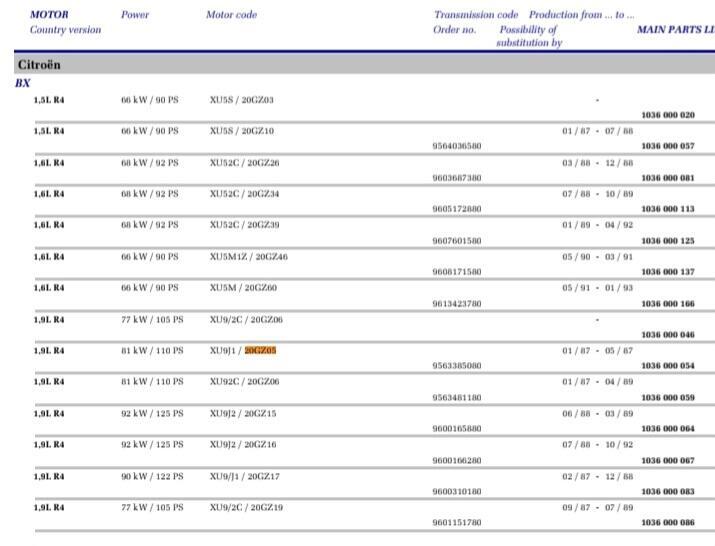
Task: Click order number '9600166280'
Action: [x=457, y=461]
